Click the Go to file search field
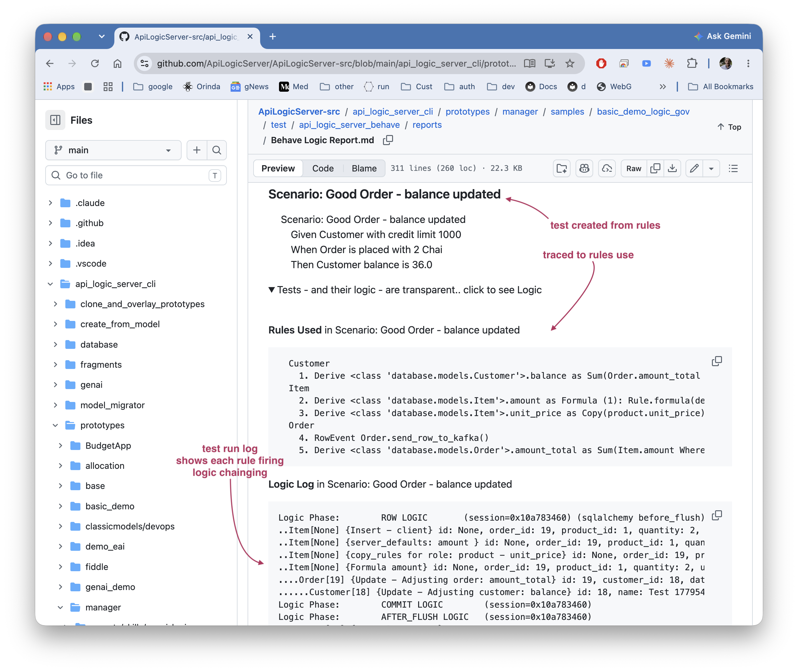Image resolution: width=798 pixels, height=672 pixels. (136, 175)
